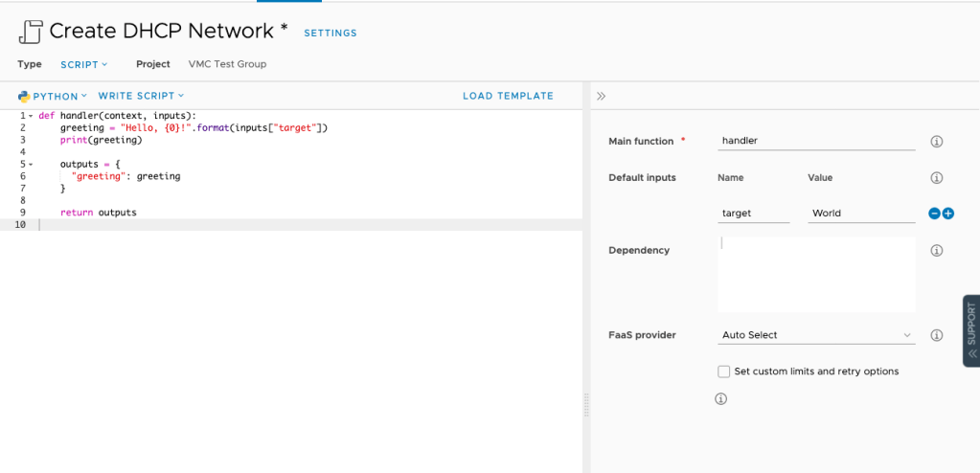Add a new default input with plus icon
The height and width of the screenshot is (473, 980).
tap(948, 214)
